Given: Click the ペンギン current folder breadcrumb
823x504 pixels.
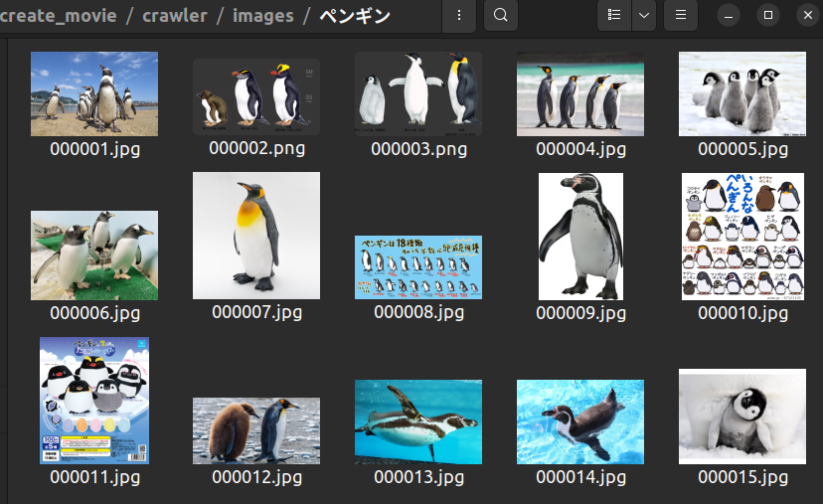Looking at the screenshot, I should click(x=355, y=15).
